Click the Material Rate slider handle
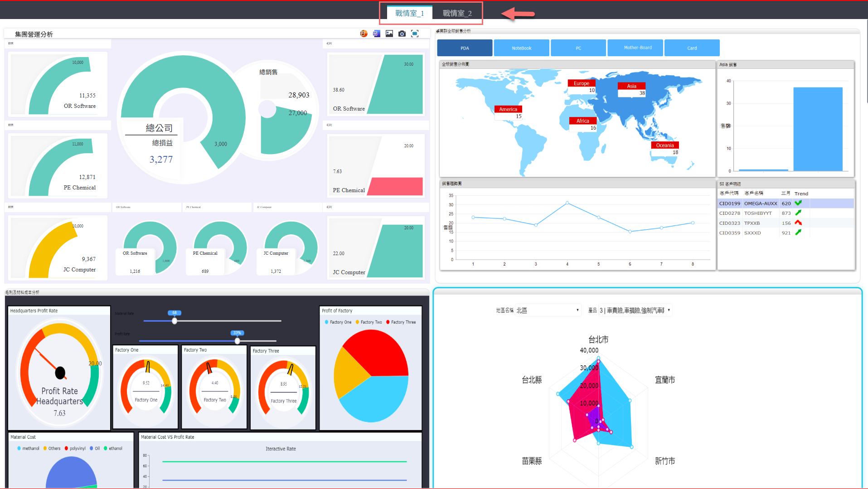 pyautogui.click(x=175, y=321)
